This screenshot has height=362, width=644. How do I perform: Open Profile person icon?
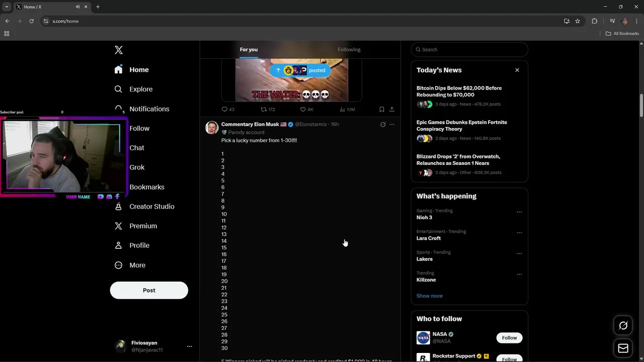tap(118, 245)
